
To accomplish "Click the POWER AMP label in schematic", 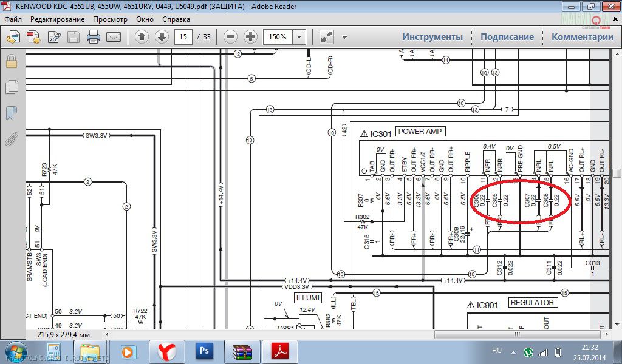I will [420, 132].
